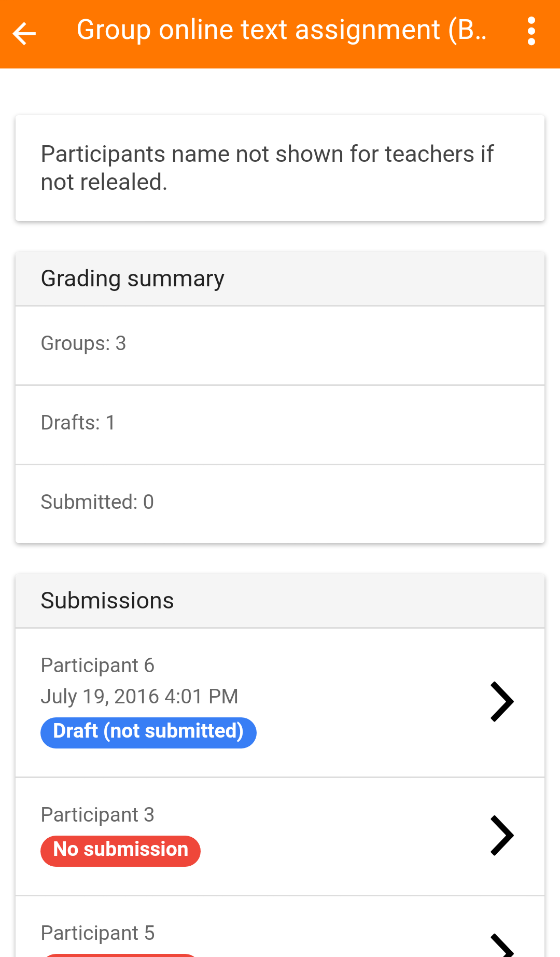Tap the Participant 6 name
This screenshot has height=957, width=560.
pyautogui.click(x=97, y=665)
